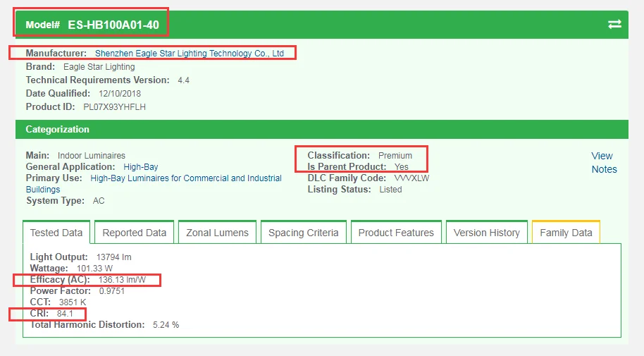The image size is (644, 356).
Task: Switch to the Tested Data tab
Action: [x=56, y=233]
